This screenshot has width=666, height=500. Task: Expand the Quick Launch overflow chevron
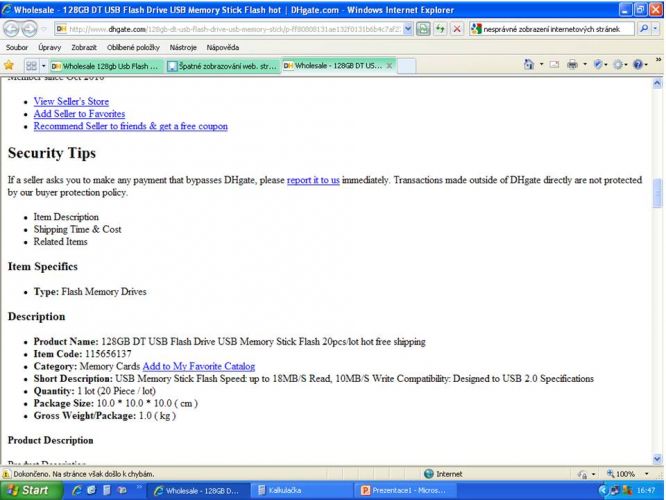click(138, 487)
